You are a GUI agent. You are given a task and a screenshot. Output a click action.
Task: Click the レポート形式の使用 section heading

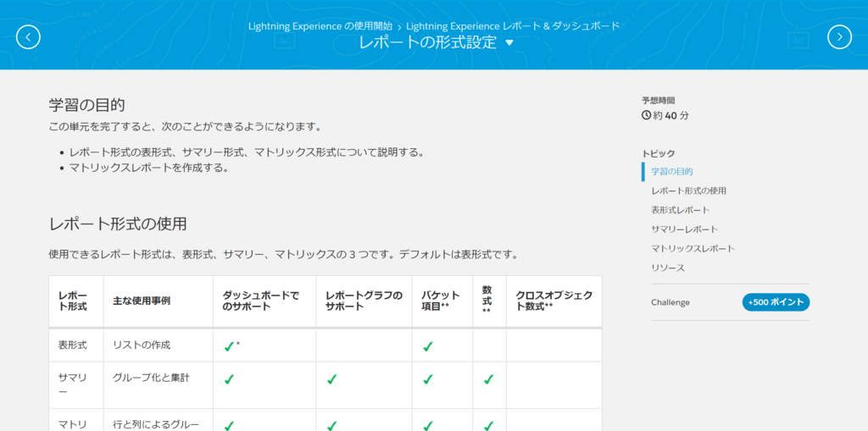117,224
